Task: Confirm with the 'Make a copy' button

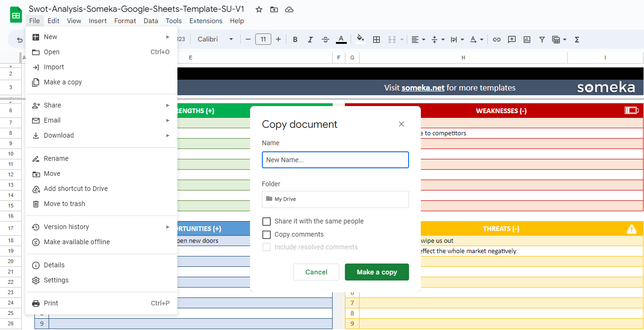Action: click(376, 272)
